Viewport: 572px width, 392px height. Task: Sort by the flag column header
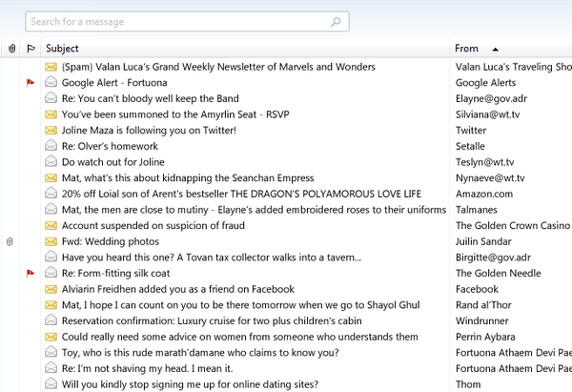pyautogui.click(x=31, y=49)
